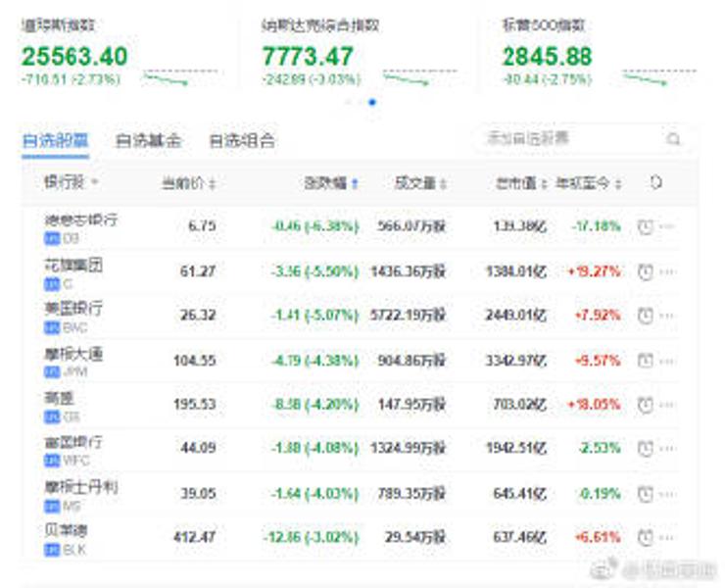Sort the list by 当前价 column
725x588 pixels.
(x=189, y=183)
